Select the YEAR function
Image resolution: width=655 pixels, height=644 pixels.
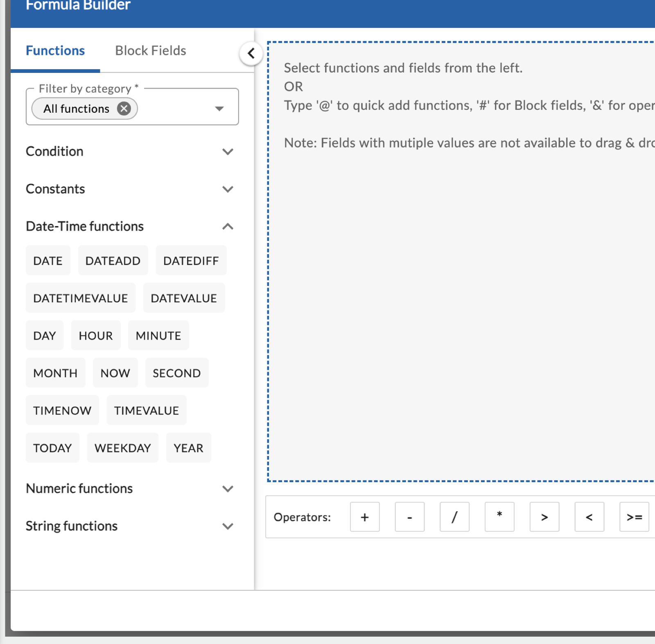189,448
